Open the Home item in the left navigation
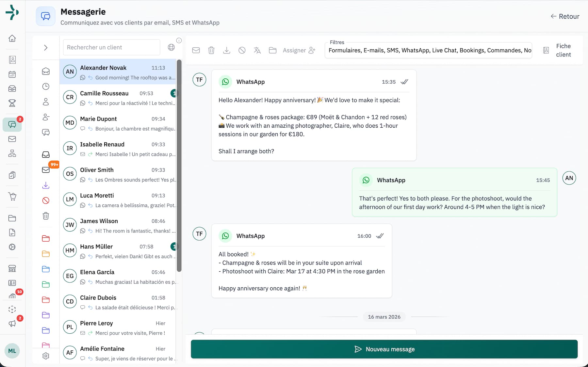588x367 pixels. (x=12, y=38)
